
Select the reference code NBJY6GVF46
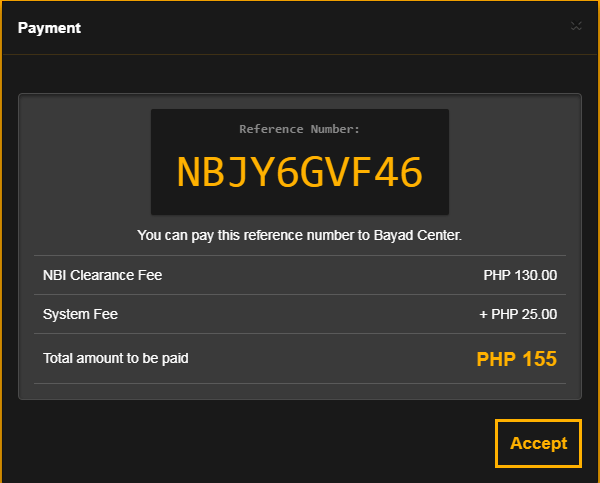(x=300, y=173)
